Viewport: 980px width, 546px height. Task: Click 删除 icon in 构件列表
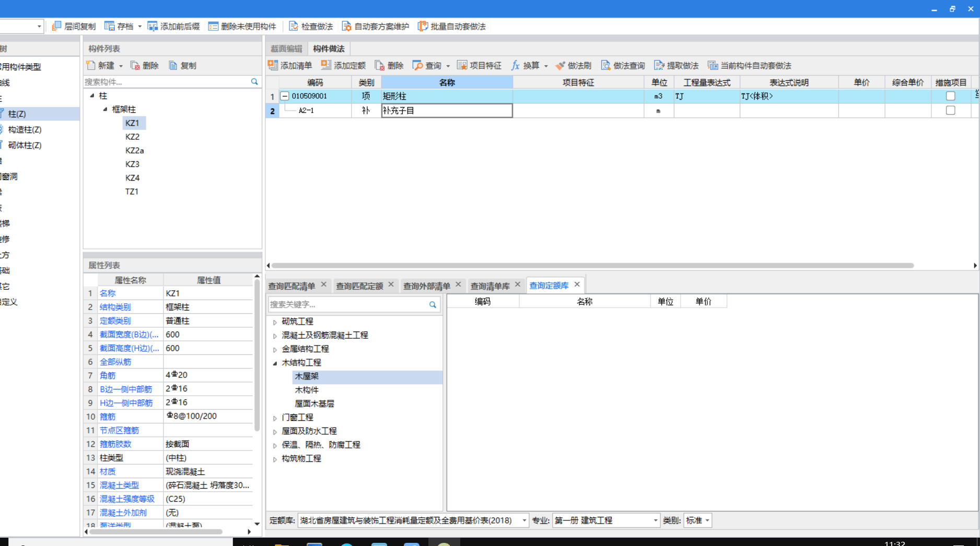(x=135, y=65)
